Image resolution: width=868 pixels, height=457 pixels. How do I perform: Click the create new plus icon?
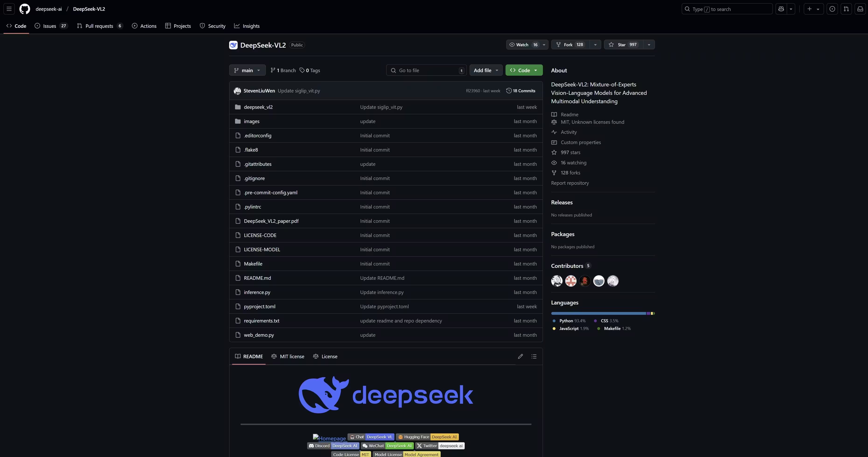click(809, 9)
